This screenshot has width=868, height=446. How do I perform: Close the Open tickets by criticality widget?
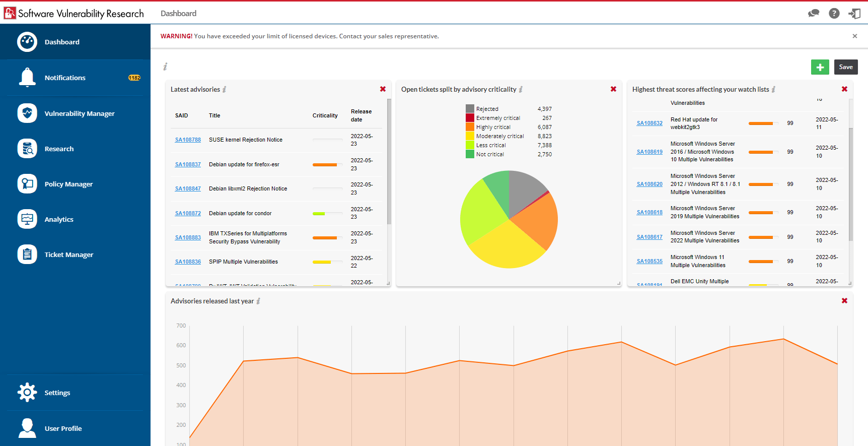point(613,89)
